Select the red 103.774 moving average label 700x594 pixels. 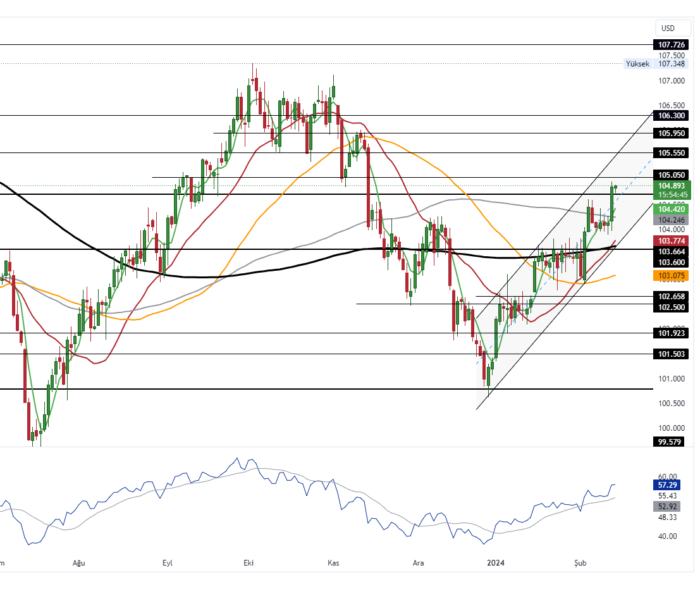pos(672,241)
